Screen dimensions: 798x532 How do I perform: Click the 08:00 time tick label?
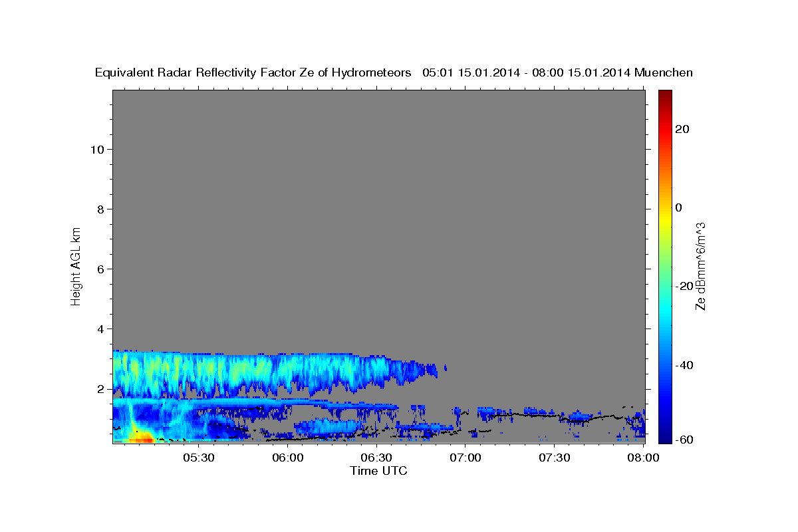pyautogui.click(x=643, y=458)
